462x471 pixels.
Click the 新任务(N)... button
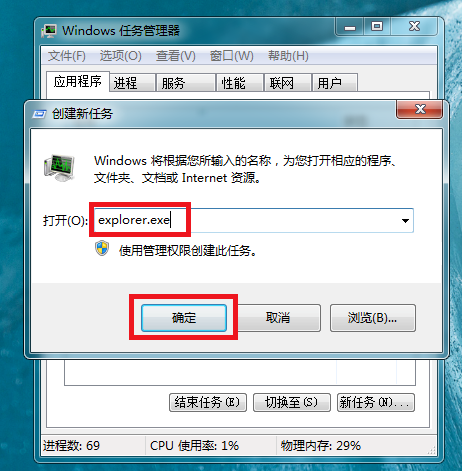coord(376,402)
